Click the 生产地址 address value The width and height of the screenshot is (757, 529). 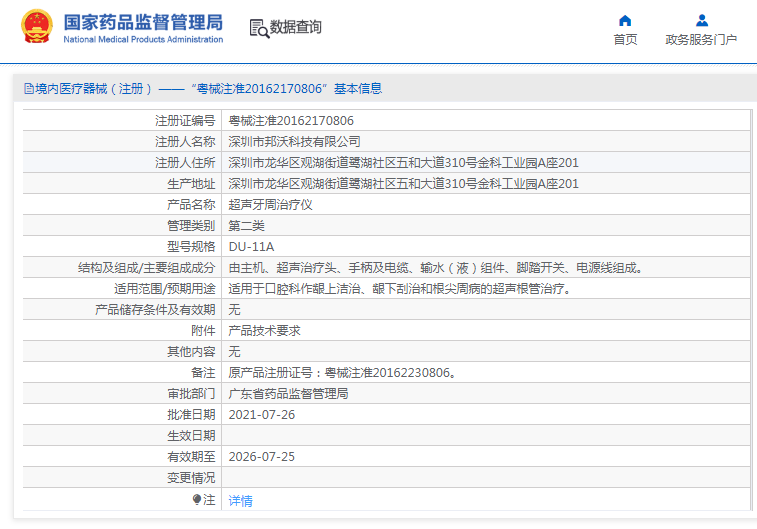(x=403, y=184)
